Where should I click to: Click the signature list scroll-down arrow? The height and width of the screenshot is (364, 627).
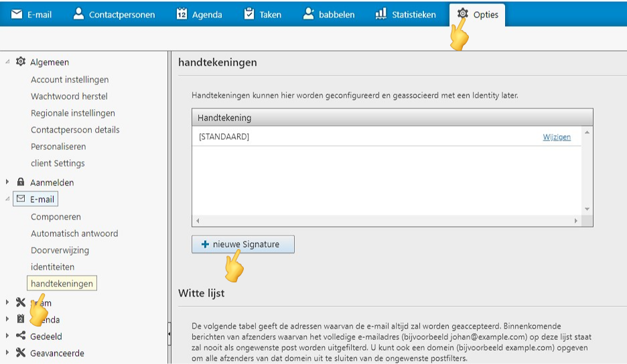587,209
